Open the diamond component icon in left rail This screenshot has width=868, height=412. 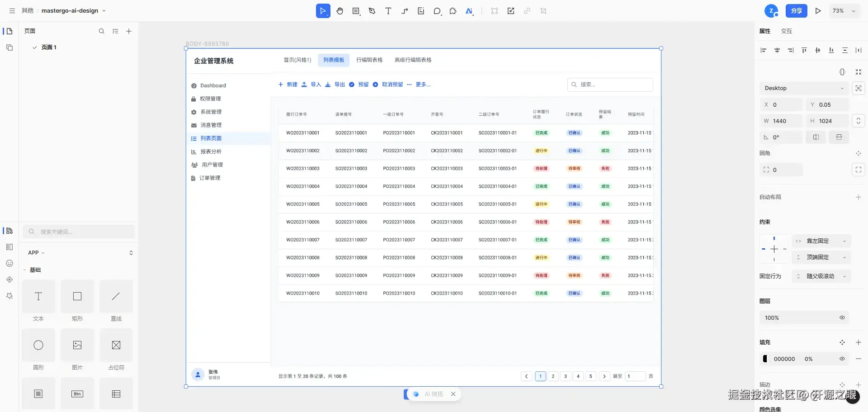(9, 279)
